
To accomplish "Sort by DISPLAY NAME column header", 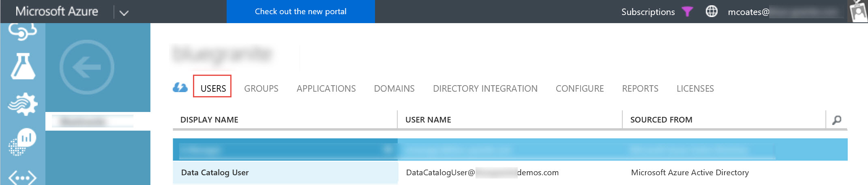I will [x=209, y=120].
